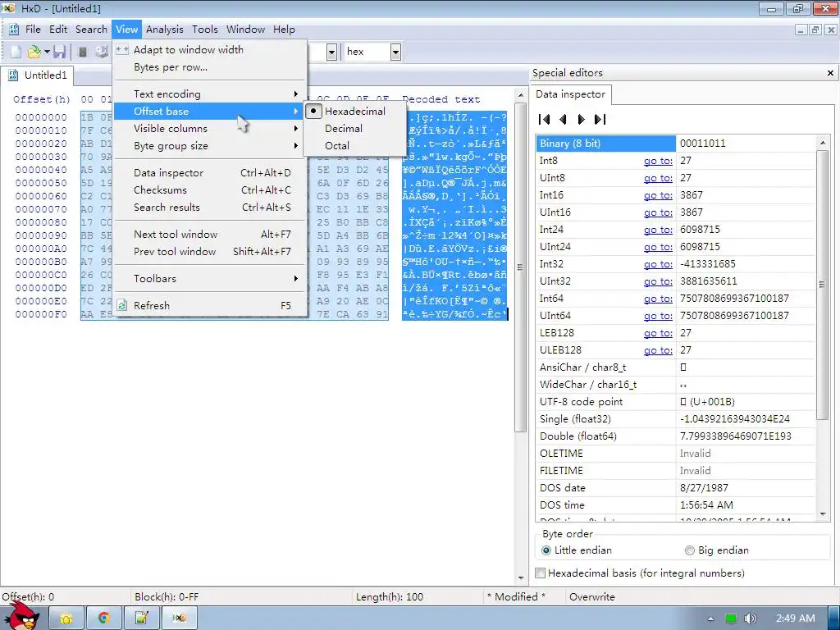Go to previous byte in Data inspector

563,120
